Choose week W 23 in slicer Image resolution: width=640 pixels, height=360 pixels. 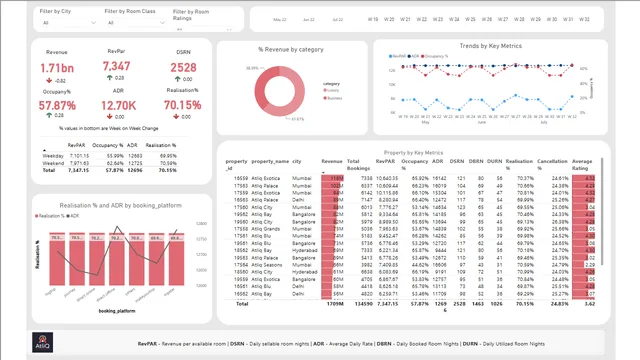click(x=438, y=19)
